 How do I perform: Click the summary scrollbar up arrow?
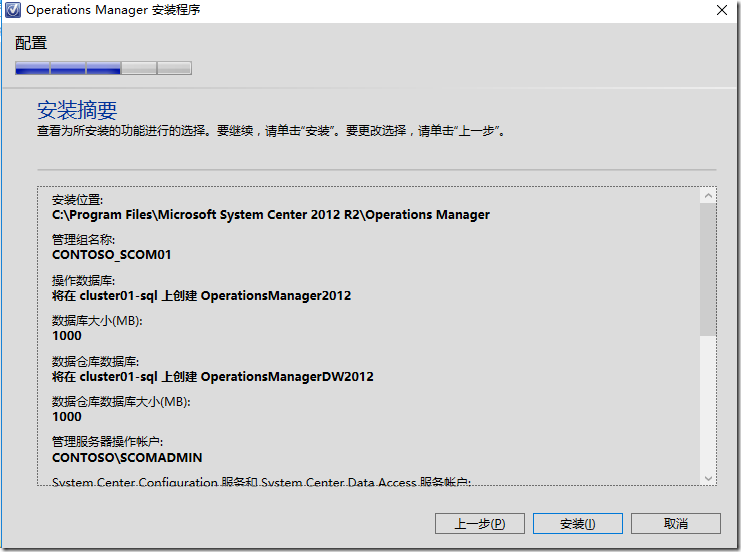[x=708, y=196]
